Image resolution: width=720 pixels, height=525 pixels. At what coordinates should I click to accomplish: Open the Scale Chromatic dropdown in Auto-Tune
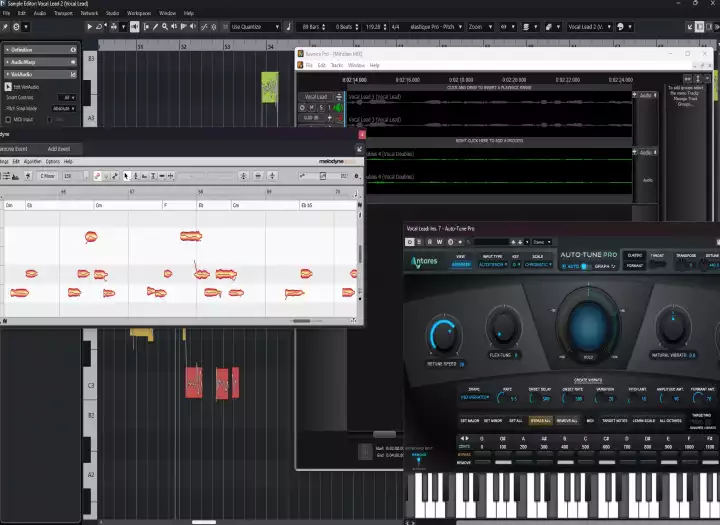(536, 266)
